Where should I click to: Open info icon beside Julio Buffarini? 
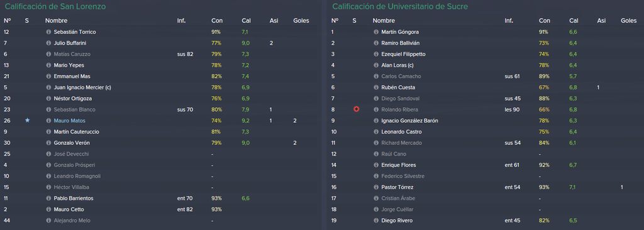coord(48,43)
